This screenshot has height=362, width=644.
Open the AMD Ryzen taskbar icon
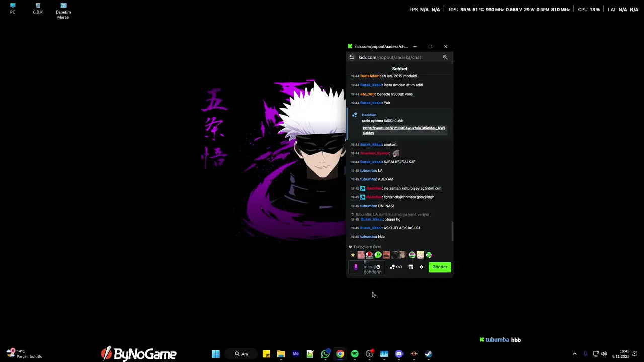(414, 354)
